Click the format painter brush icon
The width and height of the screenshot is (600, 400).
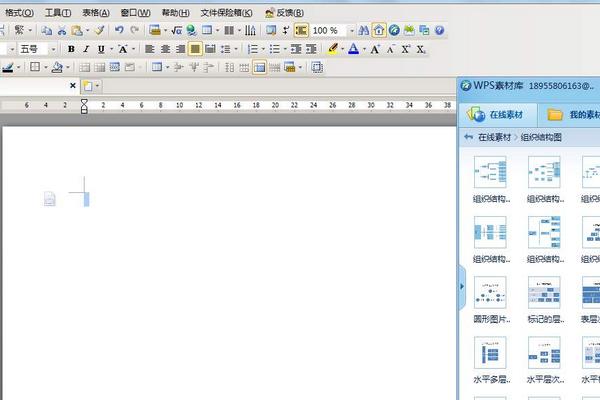click(x=99, y=31)
